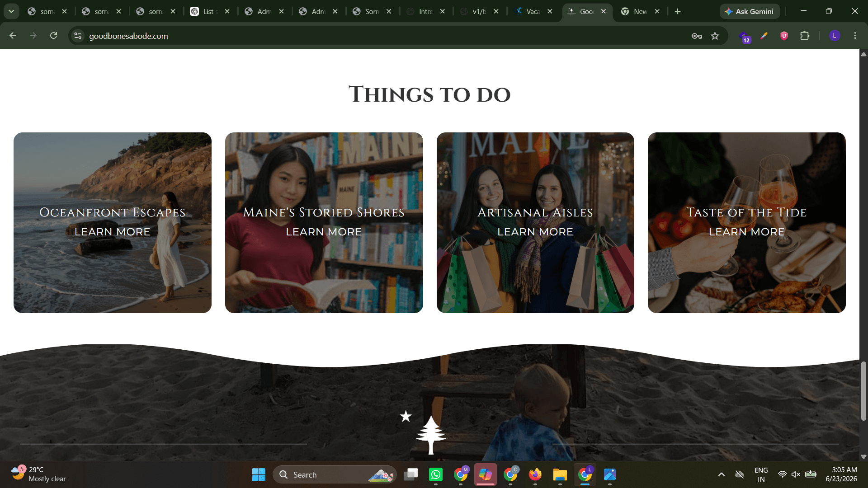This screenshot has height=488, width=868.
Task: Click the colorful pen extension icon
Action: 764,36
